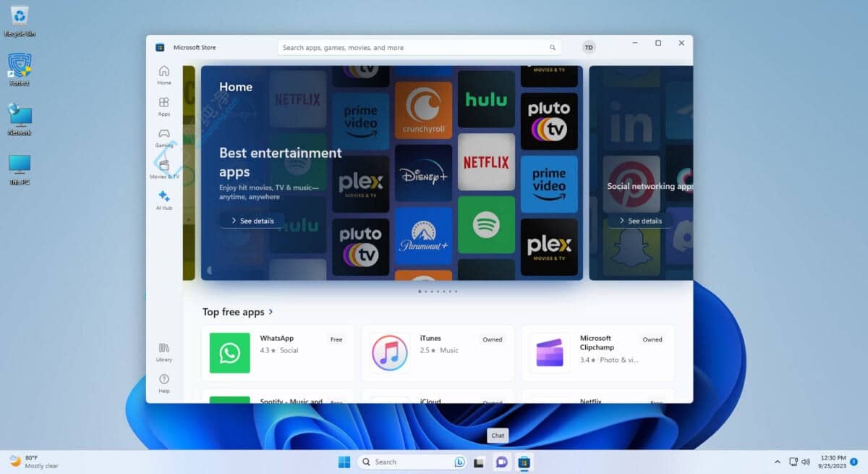Screen dimensions: 868x474
Task: Open the Windows Start menu
Action: [344, 462]
